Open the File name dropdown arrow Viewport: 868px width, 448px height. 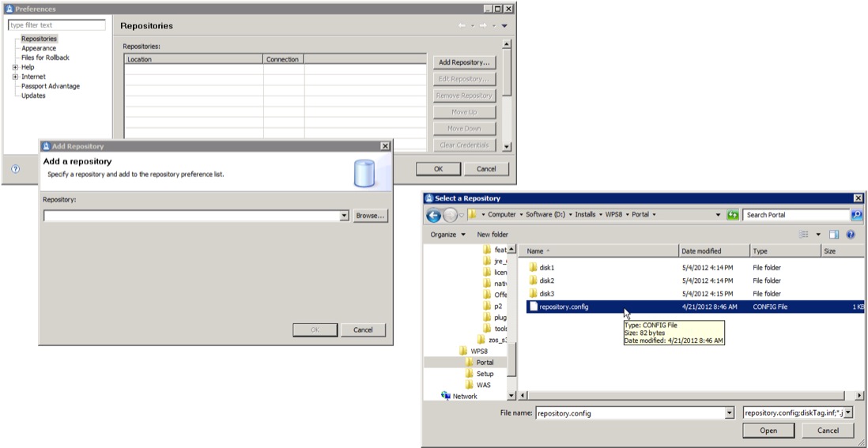click(729, 413)
